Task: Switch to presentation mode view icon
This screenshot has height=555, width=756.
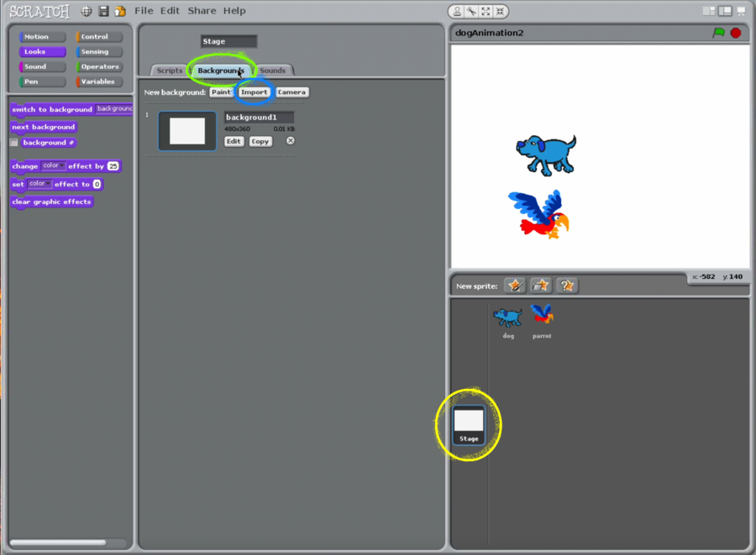Action: click(x=740, y=11)
